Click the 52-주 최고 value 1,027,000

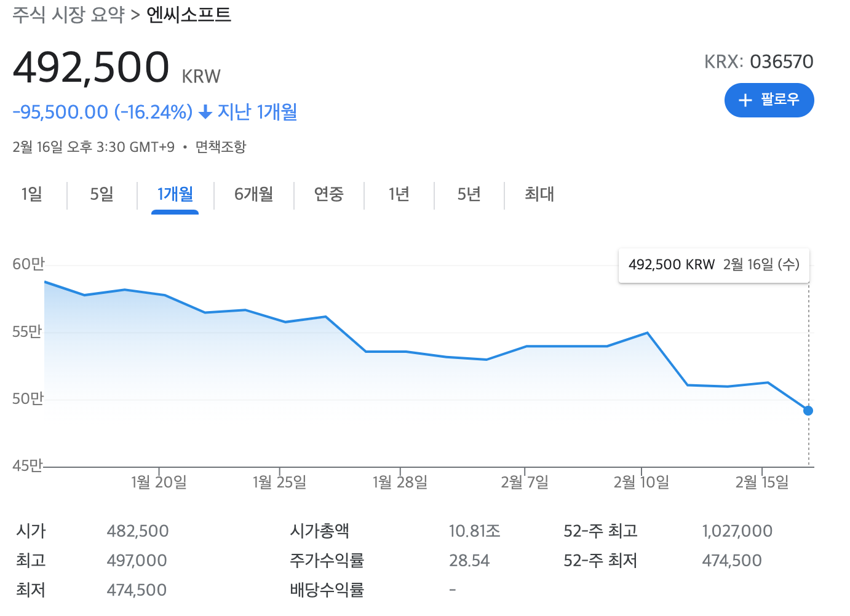coord(737,531)
